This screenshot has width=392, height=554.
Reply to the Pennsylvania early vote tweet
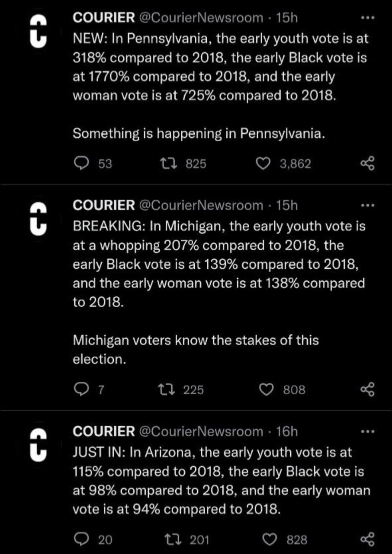pyautogui.click(x=80, y=163)
